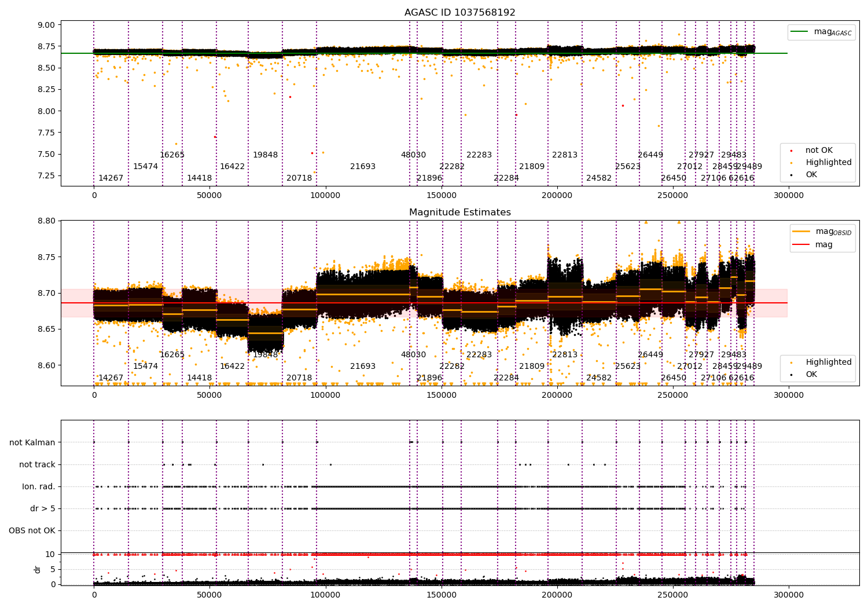
Task: Click OBSID label "22813" in top plot
Action: point(565,155)
